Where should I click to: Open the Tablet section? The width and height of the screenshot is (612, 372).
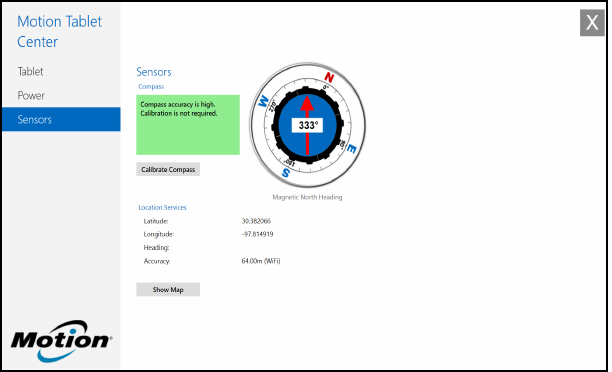30,72
